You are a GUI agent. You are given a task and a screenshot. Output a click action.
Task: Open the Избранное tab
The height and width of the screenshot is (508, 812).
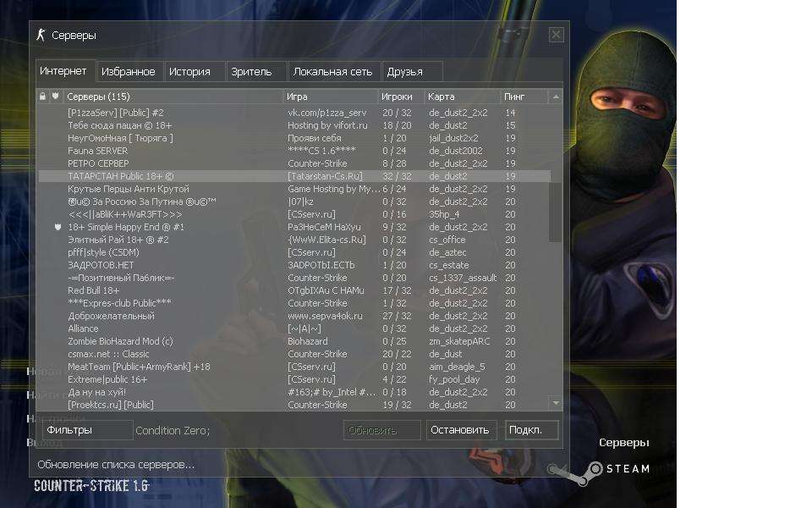tap(129, 71)
